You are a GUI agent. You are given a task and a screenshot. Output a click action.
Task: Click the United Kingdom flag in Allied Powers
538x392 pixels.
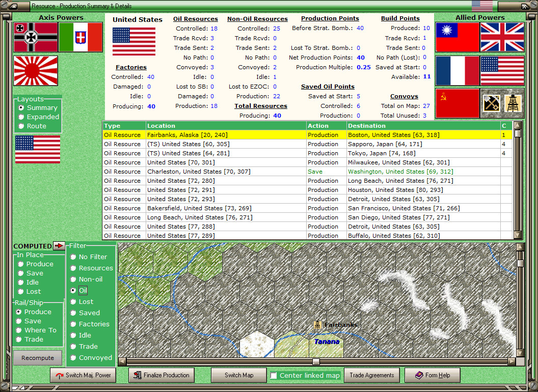[503, 38]
